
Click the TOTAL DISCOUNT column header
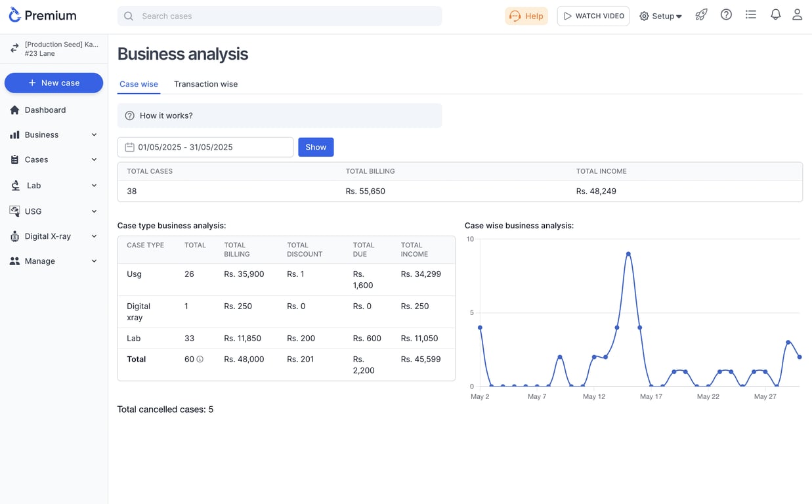click(x=305, y=249)
